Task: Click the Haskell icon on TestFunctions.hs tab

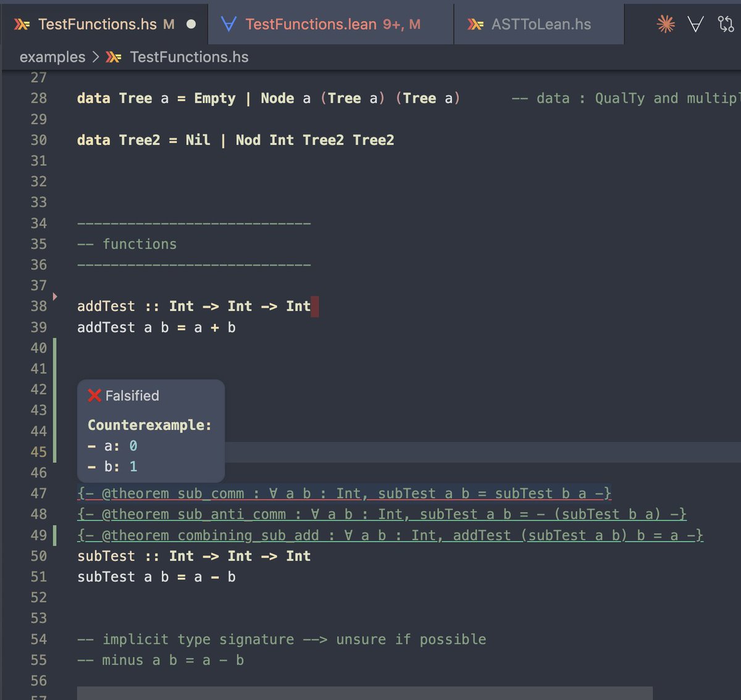Action: 22,24
